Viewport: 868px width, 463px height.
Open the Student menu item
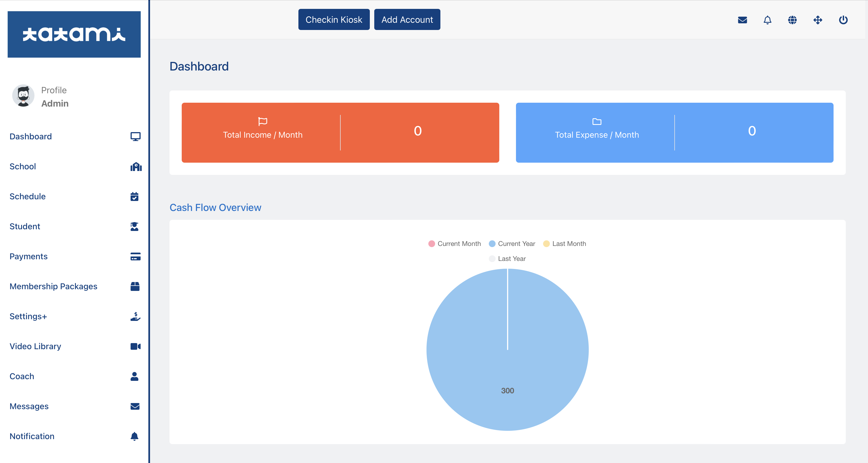pos(25,226)
